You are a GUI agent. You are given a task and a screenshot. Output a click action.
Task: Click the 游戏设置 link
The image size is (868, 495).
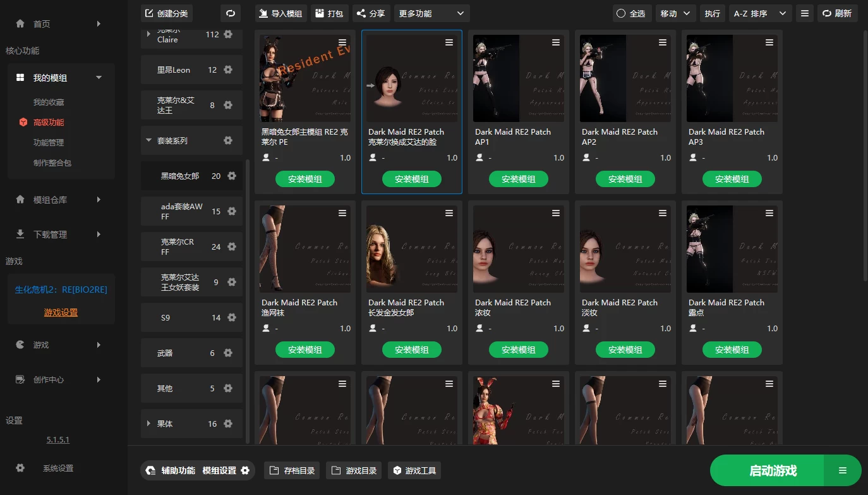click(61, 312)
